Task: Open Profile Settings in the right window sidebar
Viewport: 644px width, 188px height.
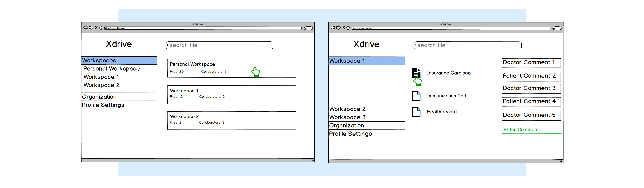Action: [x=367, y=134]
